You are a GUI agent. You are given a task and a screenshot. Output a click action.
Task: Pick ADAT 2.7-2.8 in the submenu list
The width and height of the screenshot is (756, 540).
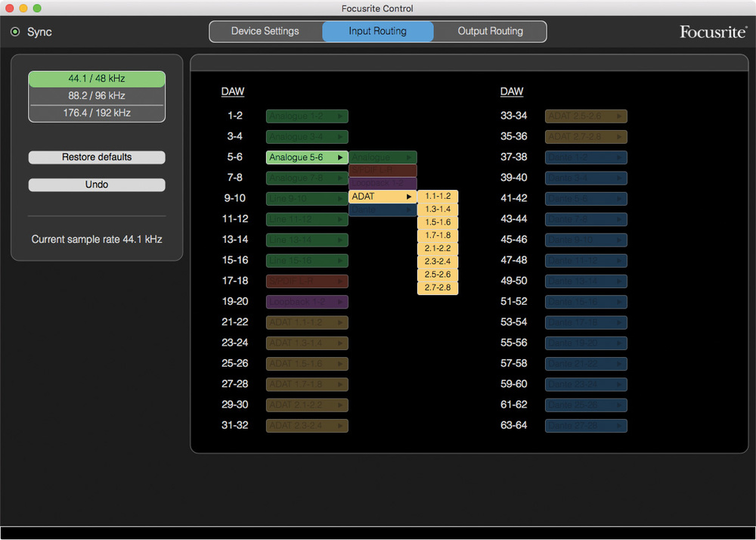438,288
